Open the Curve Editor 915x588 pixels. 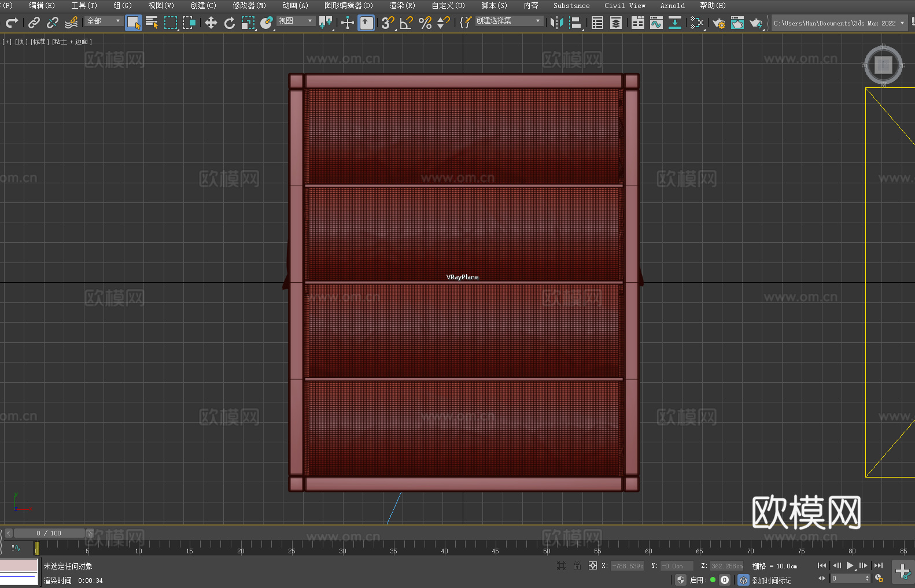pyautogui.click(x=656, y=23)
